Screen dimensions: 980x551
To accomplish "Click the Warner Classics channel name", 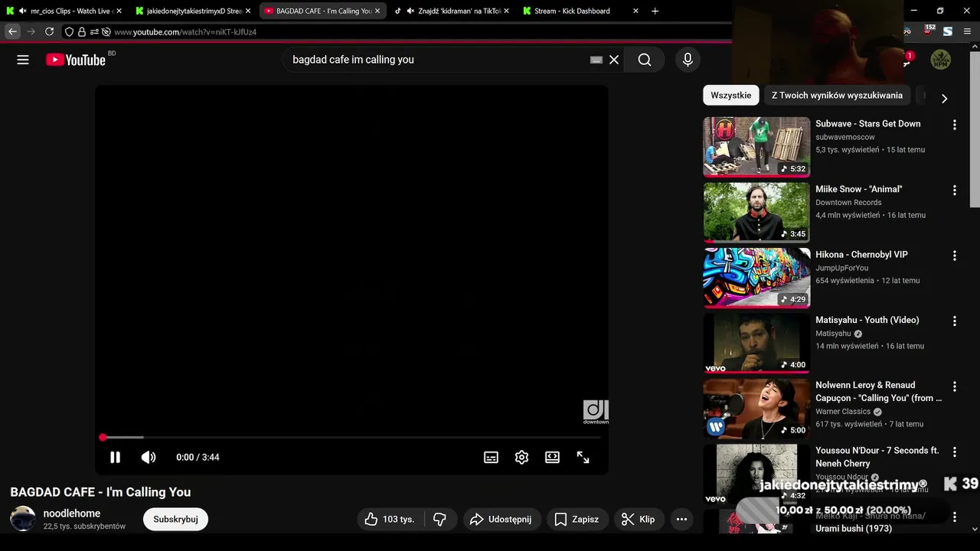I will pos(843,412).
